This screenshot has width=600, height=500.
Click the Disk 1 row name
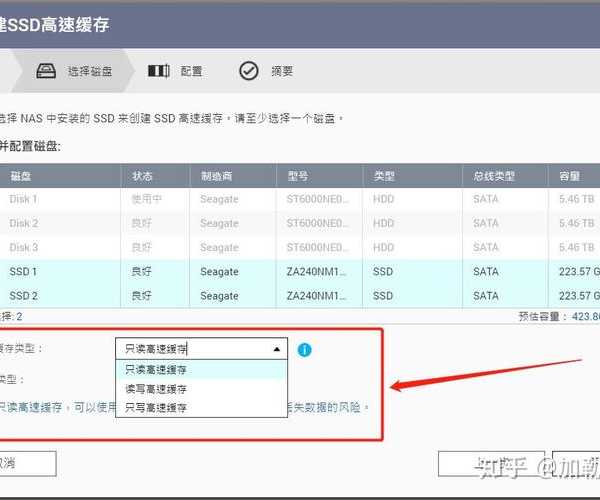[x=23, y=199]
